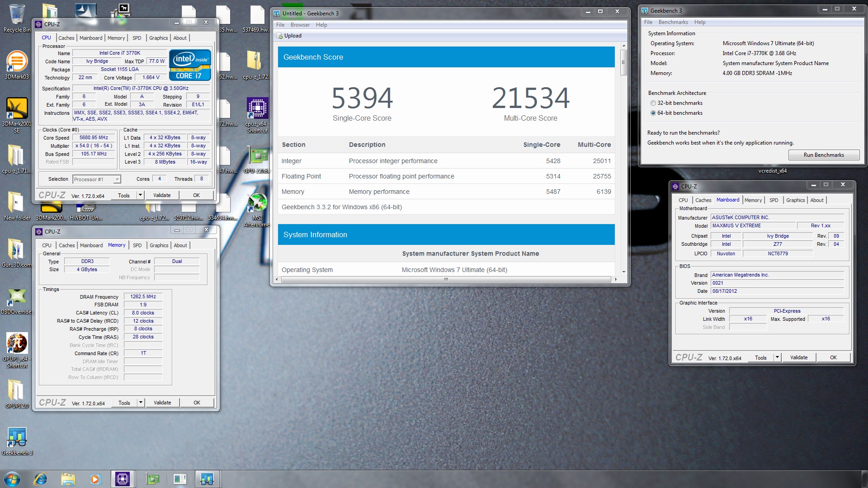This screenshot has height=488, width=868.
Task: Open the 3DMark2001 SE desktop icon
Action: (x=17, y=115)
